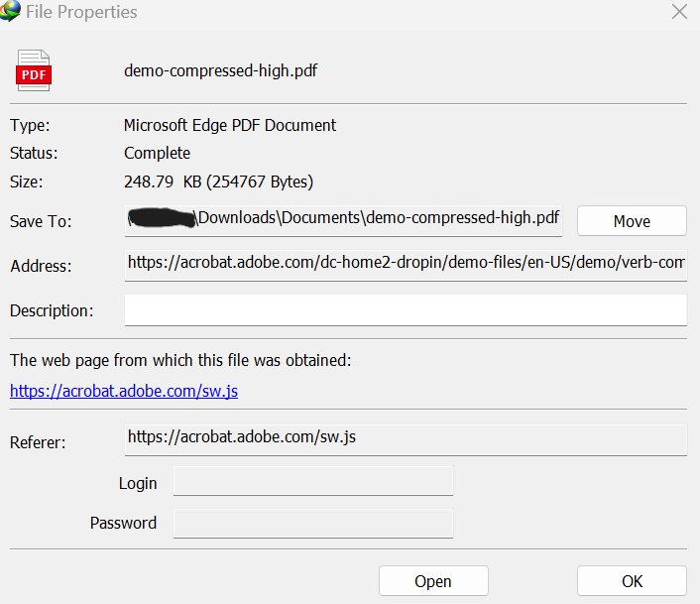Click the 'Size:' label

click(27, 181)
